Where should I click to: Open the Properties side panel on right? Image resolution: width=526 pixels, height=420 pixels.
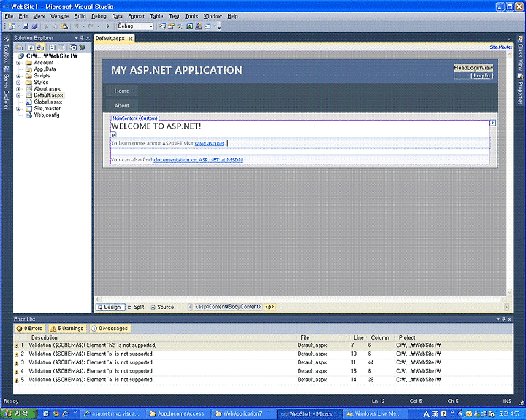[x=520, y=89]
